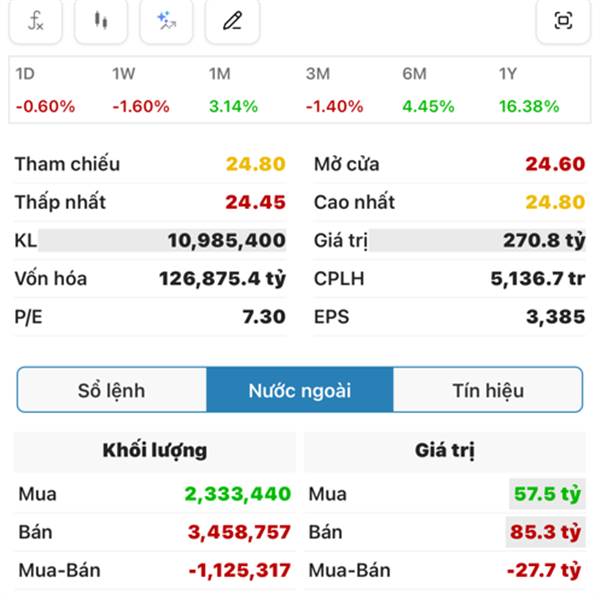Tap the Vốn hóa market cap row
This screenshot has height=600, width=600.
coord(150,279)
